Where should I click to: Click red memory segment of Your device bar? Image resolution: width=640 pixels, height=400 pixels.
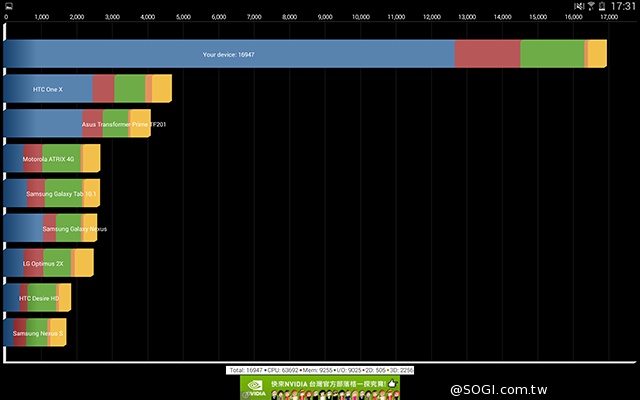(x=487, y=55)
